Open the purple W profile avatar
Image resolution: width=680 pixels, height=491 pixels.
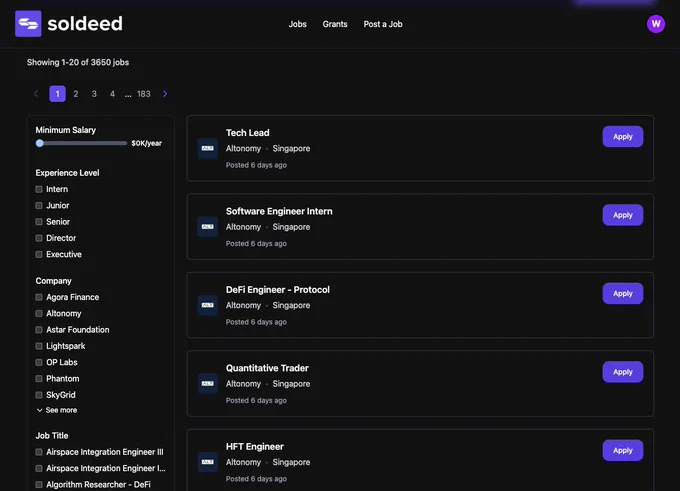tap(656, 24)
